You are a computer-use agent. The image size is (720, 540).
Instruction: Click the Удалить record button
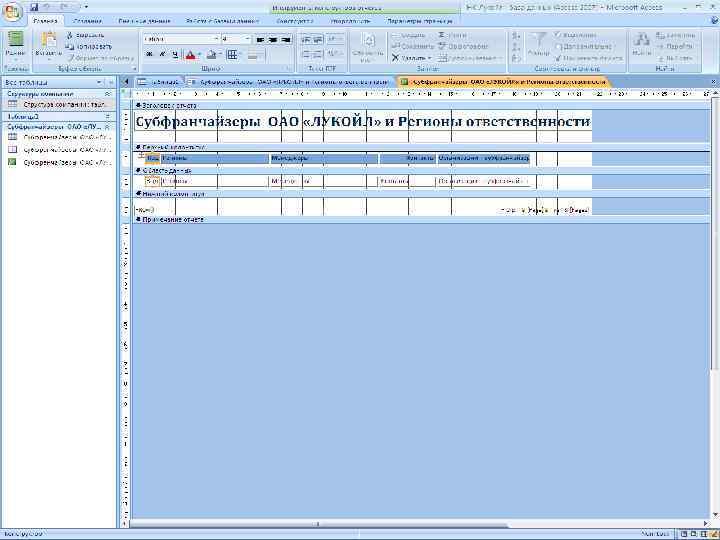[411, 58]
